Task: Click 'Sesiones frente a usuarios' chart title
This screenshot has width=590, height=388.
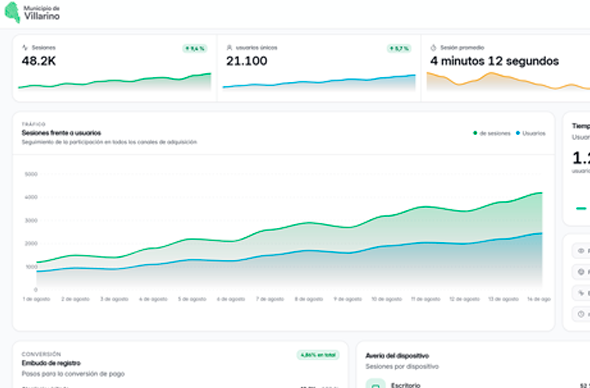Action: pyautogui.click(x=61, y=133)
